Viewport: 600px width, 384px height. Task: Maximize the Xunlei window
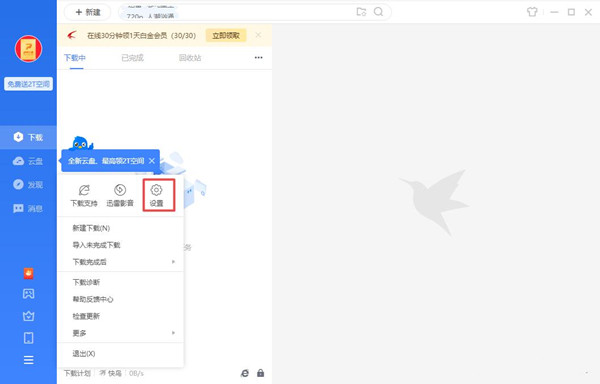tap(571, 12)
